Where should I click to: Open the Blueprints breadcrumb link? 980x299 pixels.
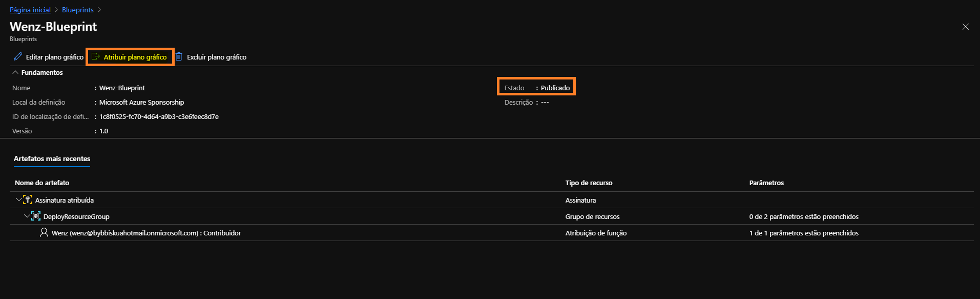[x=78, y=10]
